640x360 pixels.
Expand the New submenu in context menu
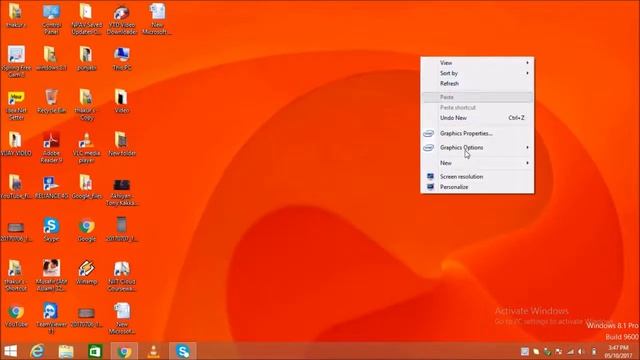coord(477,163)
